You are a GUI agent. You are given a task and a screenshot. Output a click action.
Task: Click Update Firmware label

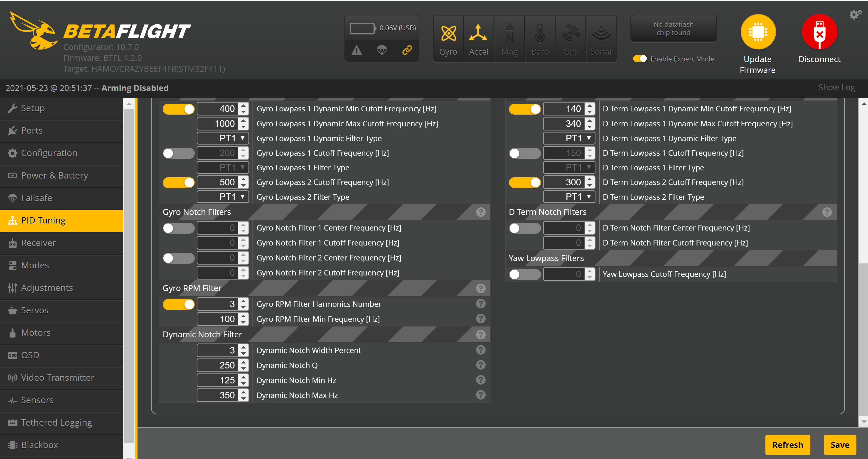pos(757,65)
